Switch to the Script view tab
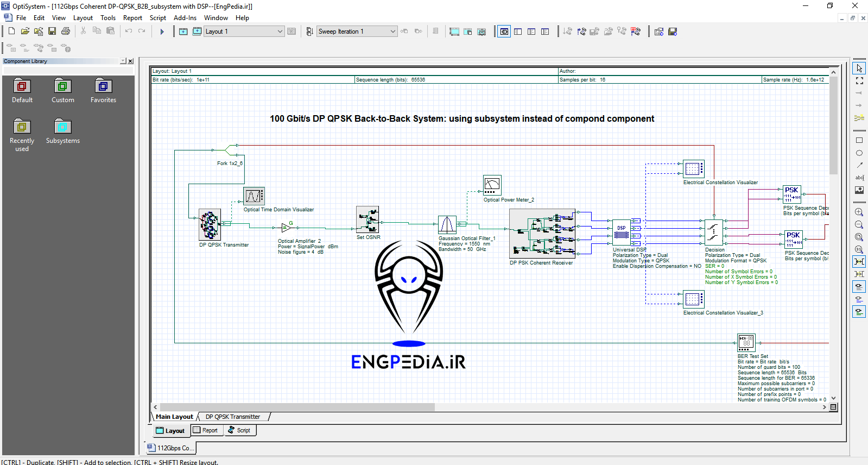The height and width of the screenshot is (465, 868). (x=239, y=430)
